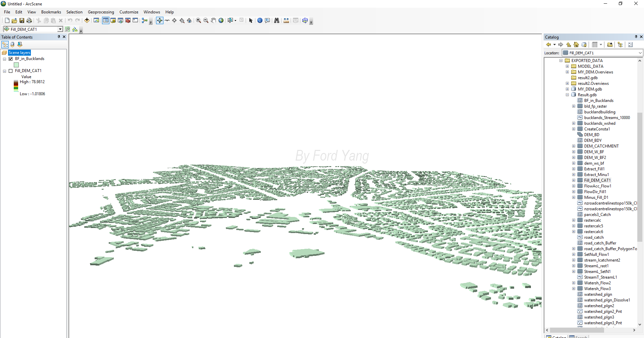Open the ArcToolbox window

click(x=128, y=20)
